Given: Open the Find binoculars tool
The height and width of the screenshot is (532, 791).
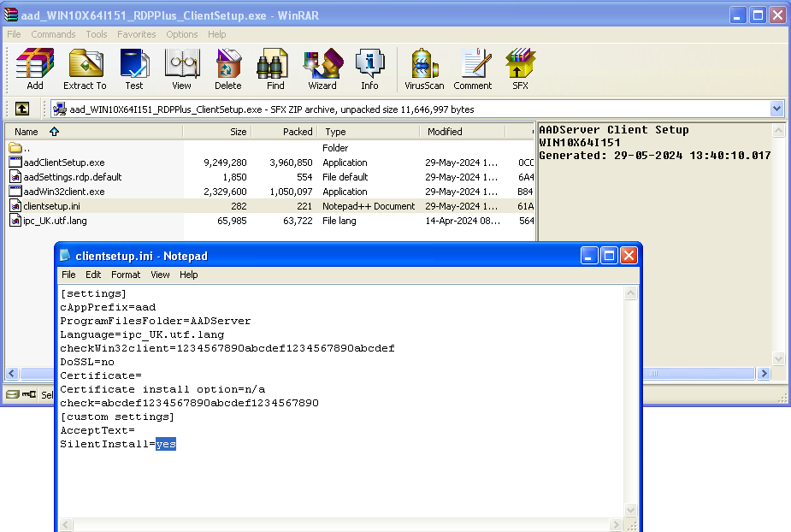Looking at the screenshot, I should [275, 69].
